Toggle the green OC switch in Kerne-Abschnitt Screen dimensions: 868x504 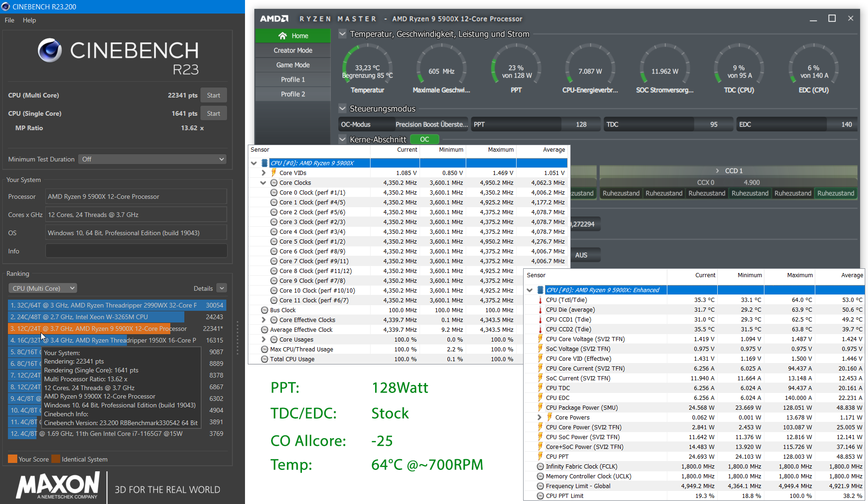pyautogui.click(x=425, y=140)
